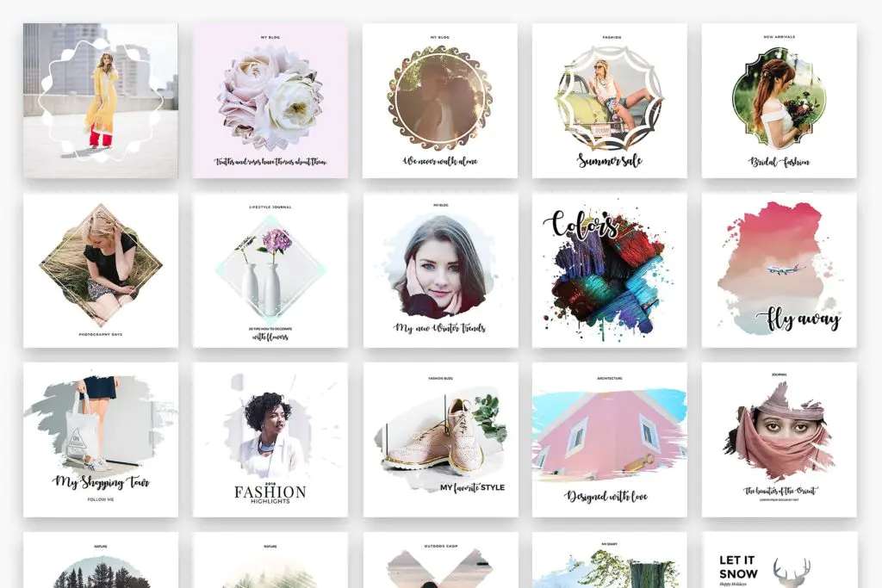Open the beauties of the Orient template
Image resolution: width=882 pixels, height=588 pixels.
coord(779,440)
